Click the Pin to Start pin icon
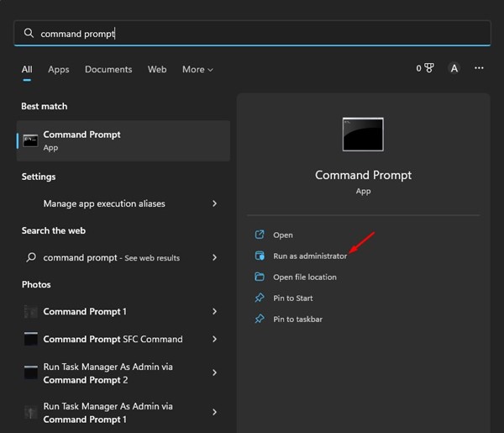Viewport: 504px width, 433px height. click(260, 298)
